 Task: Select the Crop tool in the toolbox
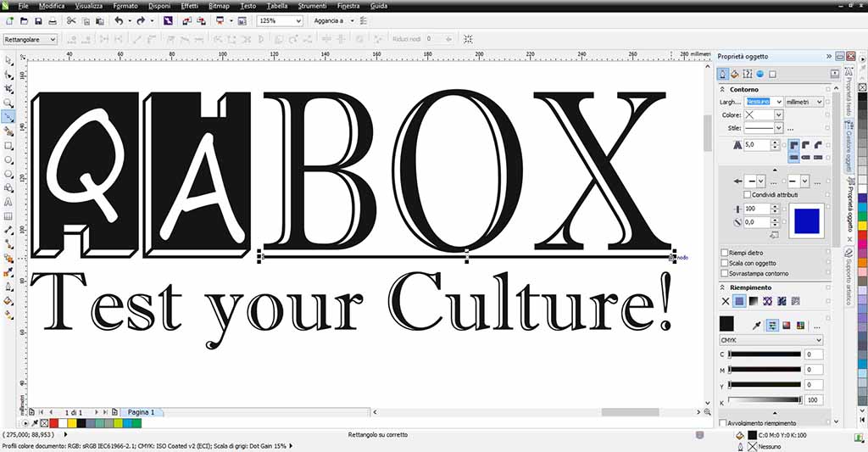pos(8,89)
